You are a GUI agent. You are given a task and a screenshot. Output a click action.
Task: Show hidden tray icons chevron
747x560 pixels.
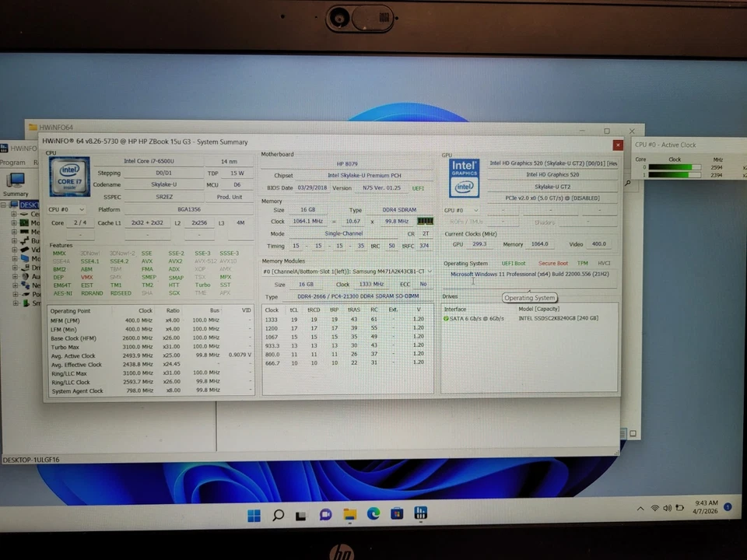point(640,509)
